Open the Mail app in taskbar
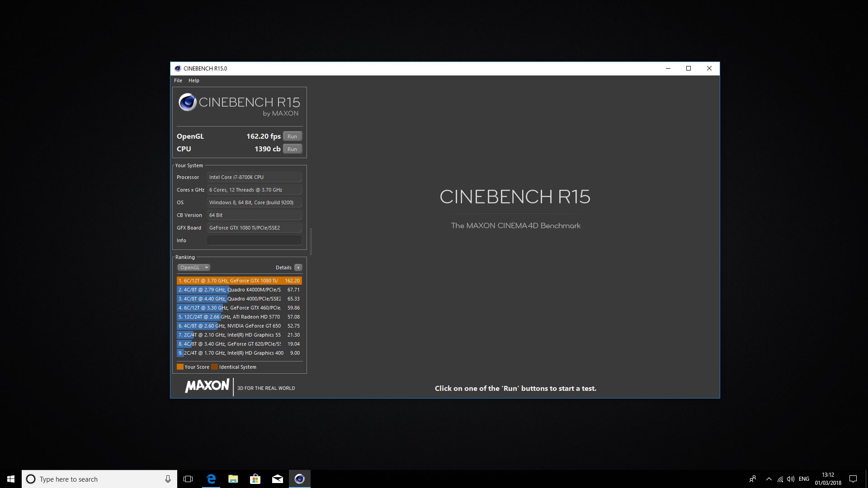 click(278, 479)
